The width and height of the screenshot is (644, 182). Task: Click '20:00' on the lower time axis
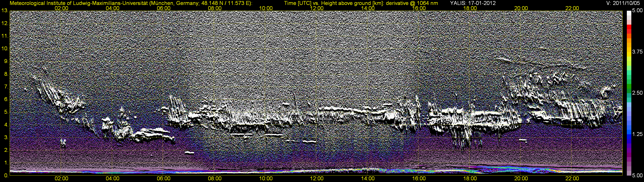click(x=521, y=179)
